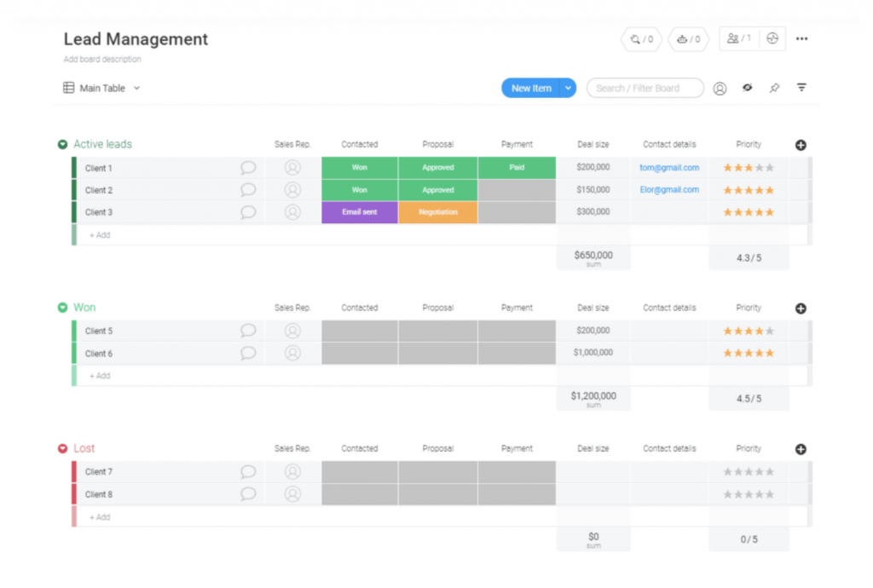Open the board activity log icon
Viewport: 873px width, 588px height.
click(772, 39)
